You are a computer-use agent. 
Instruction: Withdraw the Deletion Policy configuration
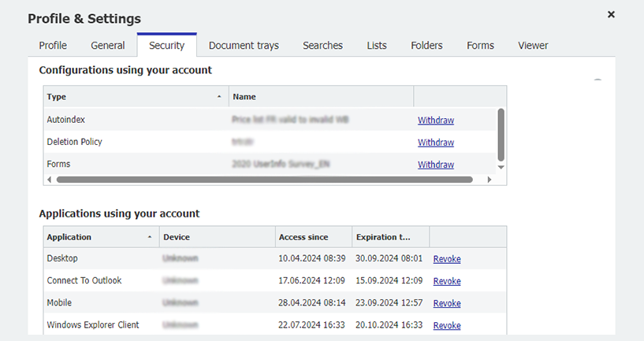436,143
